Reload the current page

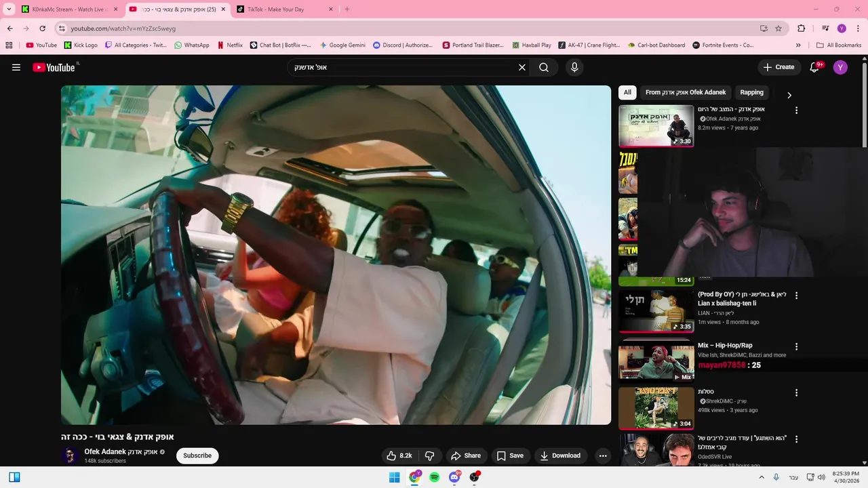[x=42, y=28]
